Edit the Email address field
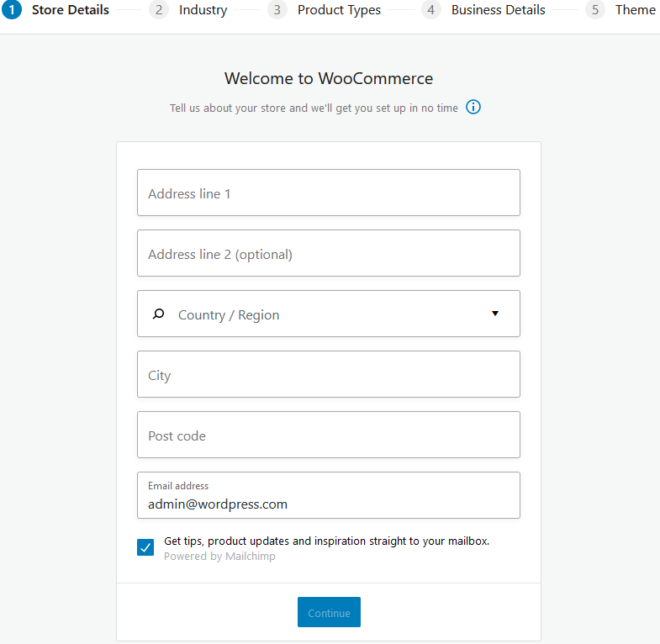The width and height of the screenshot is (660, 644). pyautogui.click(x=328, y=504)
